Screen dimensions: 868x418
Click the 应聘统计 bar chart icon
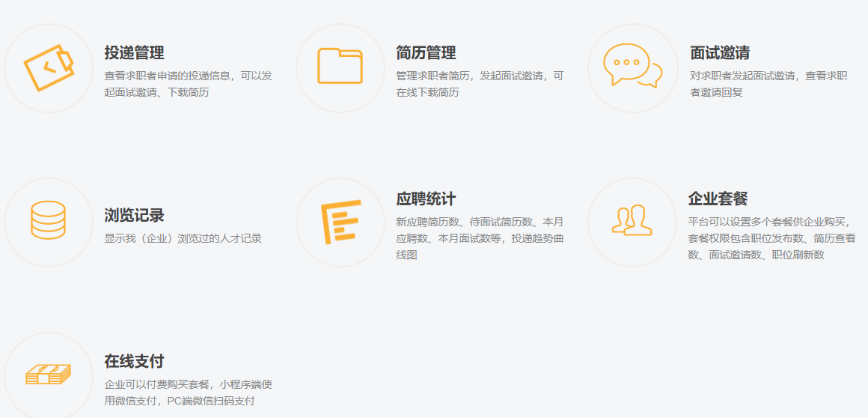(x=341, y=222)
